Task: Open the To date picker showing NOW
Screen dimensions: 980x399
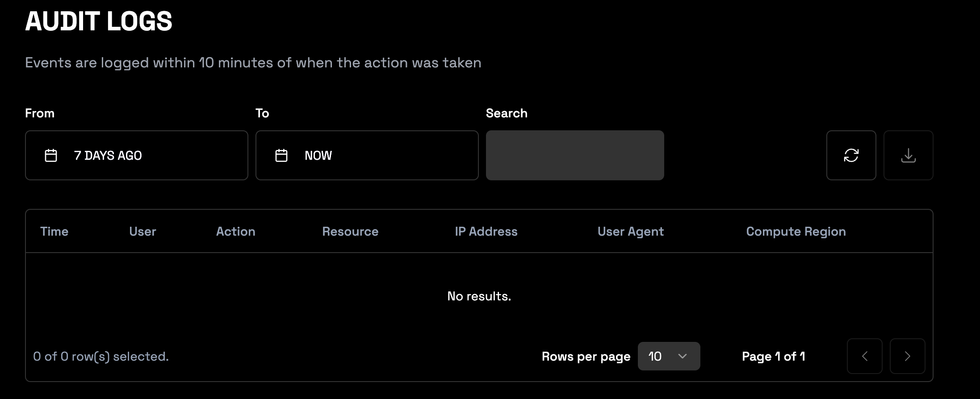Action: point(367,155)
